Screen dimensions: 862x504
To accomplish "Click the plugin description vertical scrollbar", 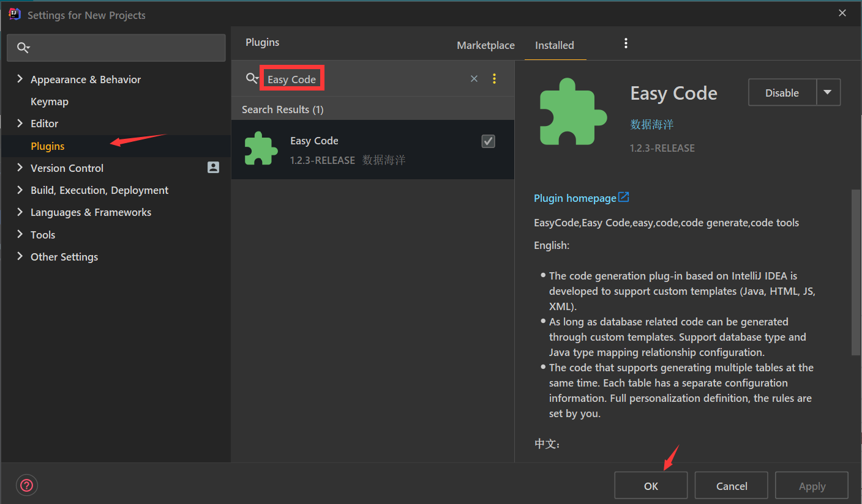I will point(856,272).
